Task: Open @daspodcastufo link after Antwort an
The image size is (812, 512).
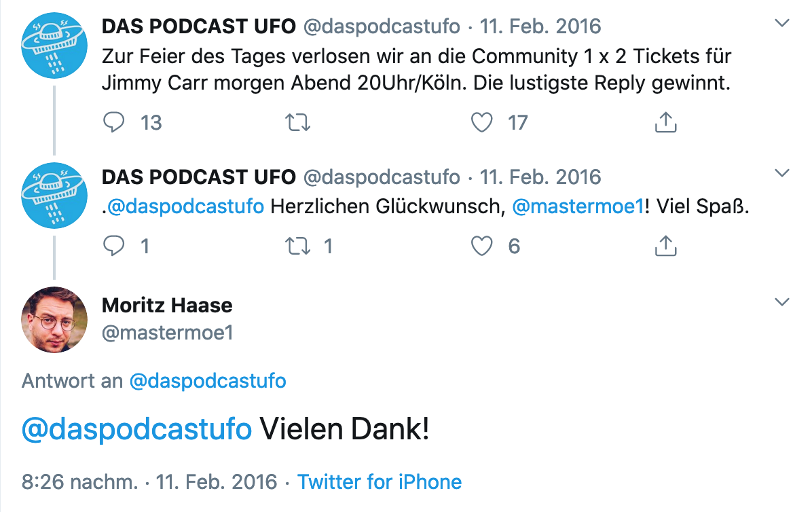Action: 208,380
